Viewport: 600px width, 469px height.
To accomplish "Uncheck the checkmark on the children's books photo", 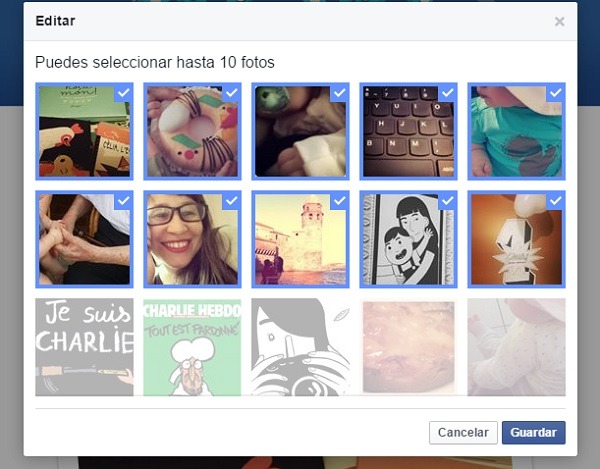I will [124, 93].
